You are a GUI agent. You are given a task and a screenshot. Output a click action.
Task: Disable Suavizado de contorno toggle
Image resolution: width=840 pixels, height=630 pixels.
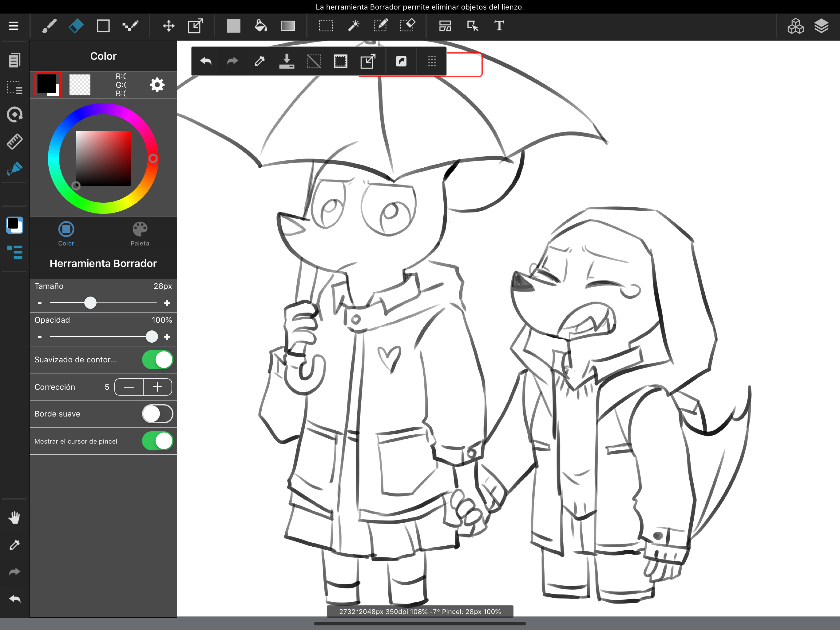[x=157, y=360]
